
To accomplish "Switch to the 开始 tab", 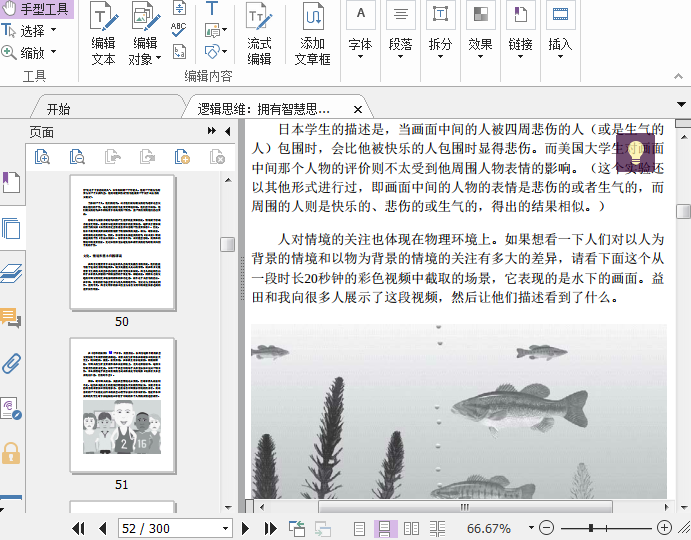I will pyautogui.click(x=58, y=109).
